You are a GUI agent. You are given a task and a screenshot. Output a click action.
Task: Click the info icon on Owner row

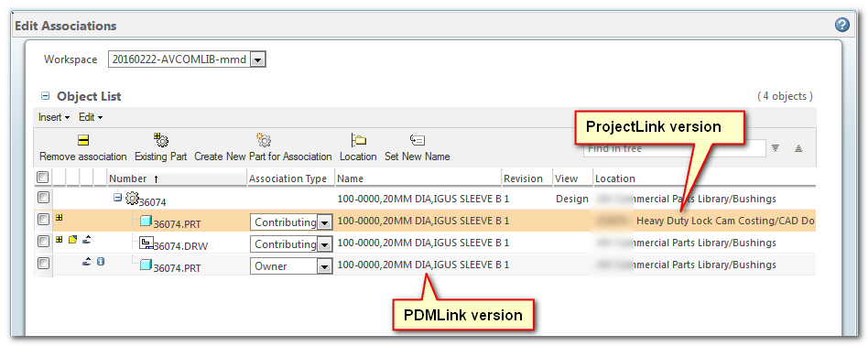point(100,261)
